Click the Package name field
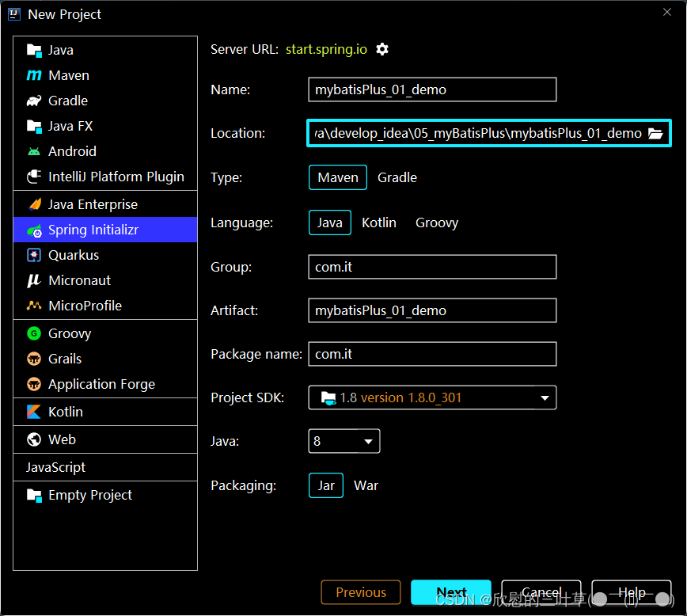The width and height of the screenshot is (687, 616). click(x=432, y=354)
